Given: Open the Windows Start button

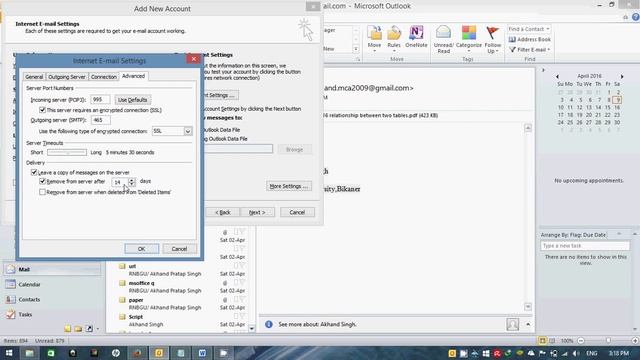Looking at the screenshot, I should click(9, 353).
